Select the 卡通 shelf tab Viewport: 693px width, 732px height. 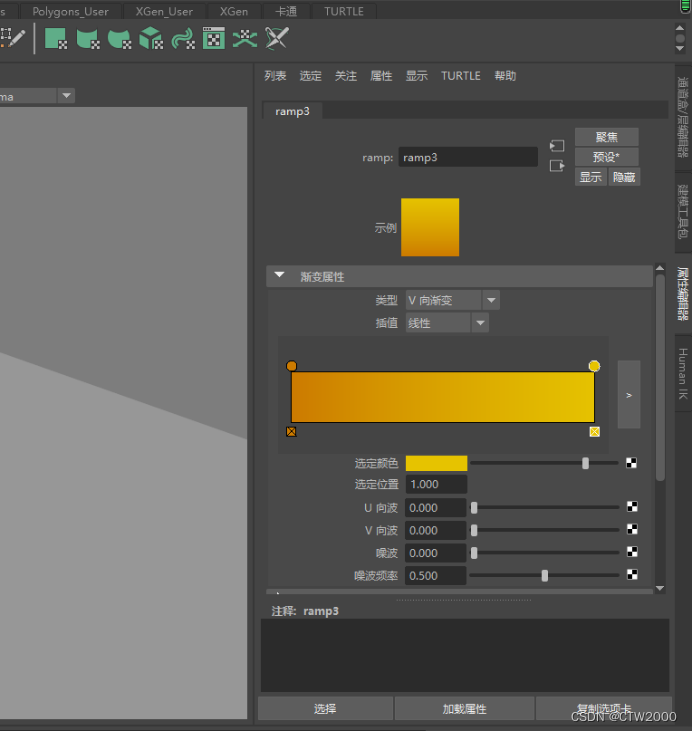click(x=286, y=11)
